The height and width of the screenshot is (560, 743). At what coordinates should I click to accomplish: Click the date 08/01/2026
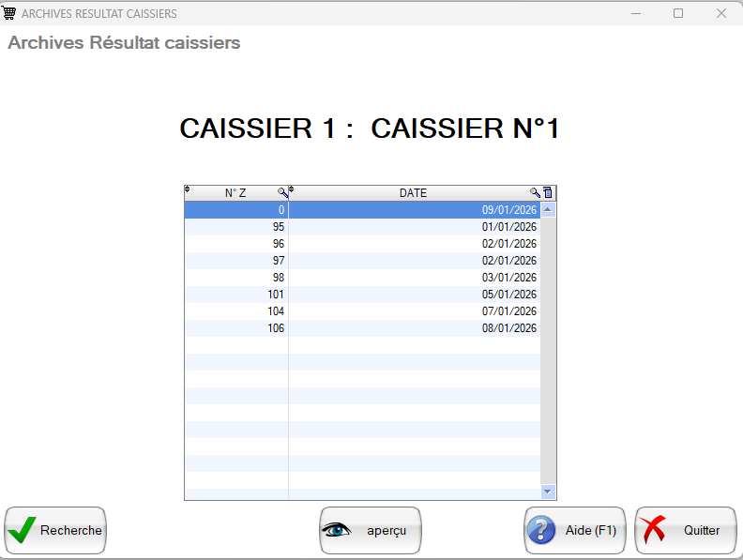tap(508, 328)
